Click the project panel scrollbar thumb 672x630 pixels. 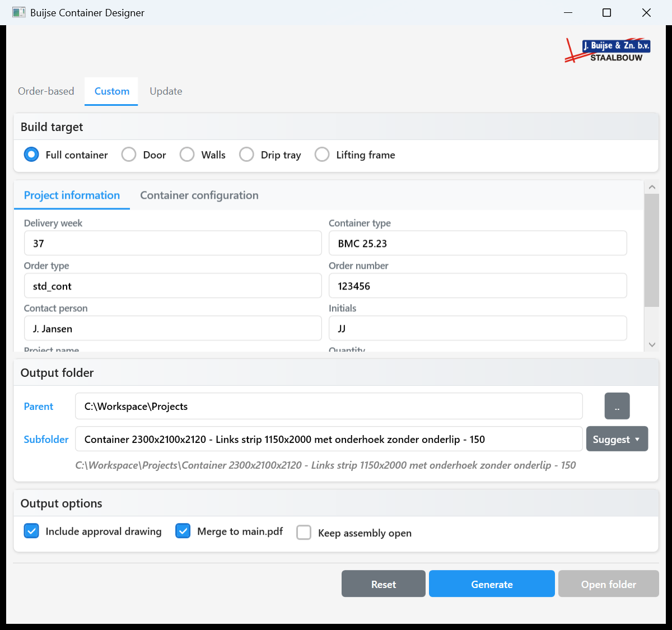pos(651,250)
